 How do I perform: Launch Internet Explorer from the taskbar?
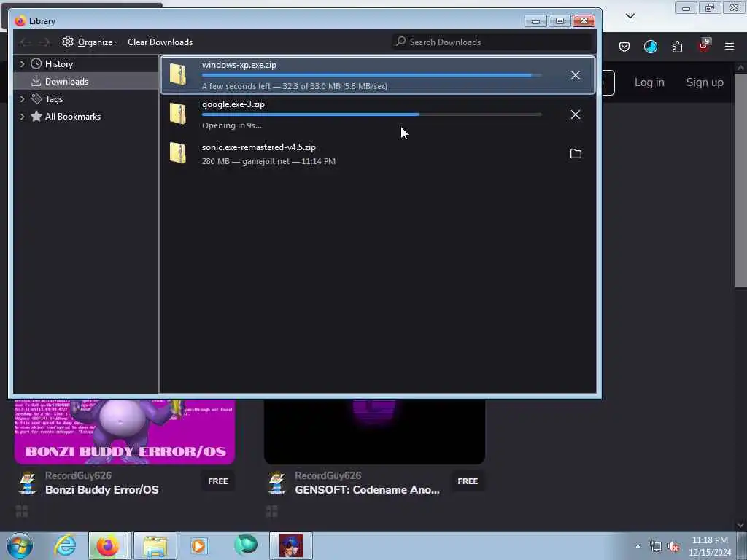tap(65, 545)
